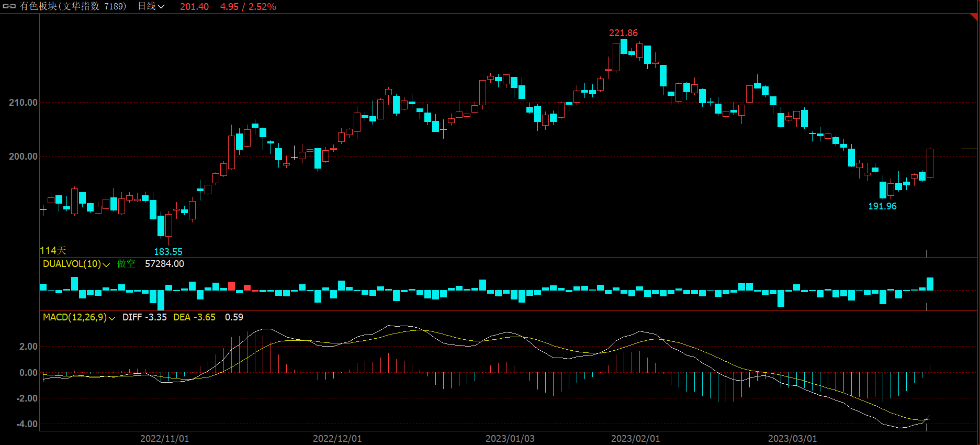Click the yellow last-price tick on right edge
980x445 pixels.
969,149
